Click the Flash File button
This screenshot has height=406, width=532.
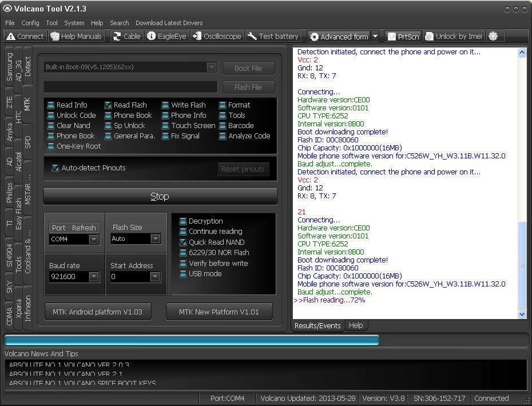click(248, 87)
